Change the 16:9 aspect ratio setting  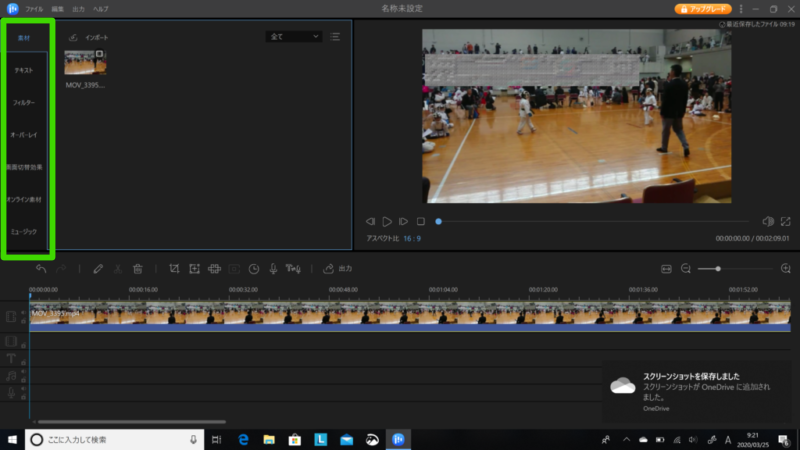click(x=412, y=238)
